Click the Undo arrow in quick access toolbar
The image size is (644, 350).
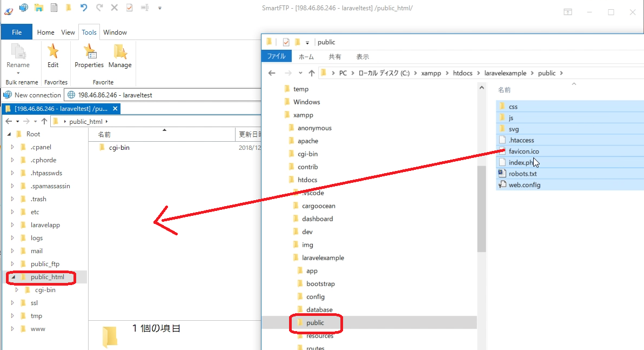[84, 8]
